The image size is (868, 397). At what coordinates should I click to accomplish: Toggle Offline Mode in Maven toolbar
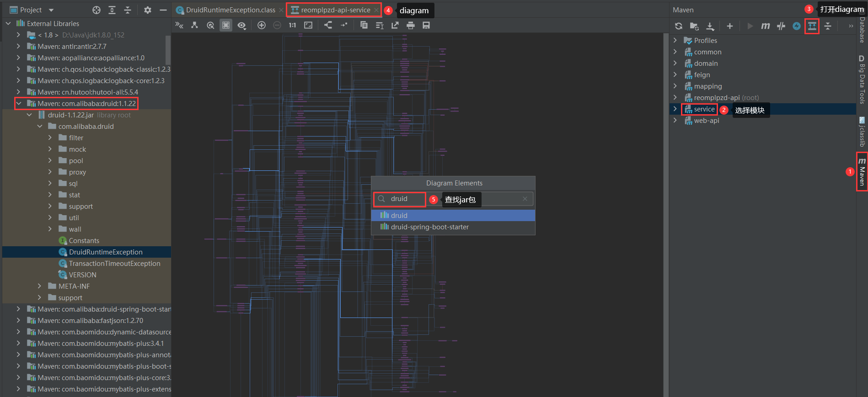pyautogui.click(x=781, y=26)
